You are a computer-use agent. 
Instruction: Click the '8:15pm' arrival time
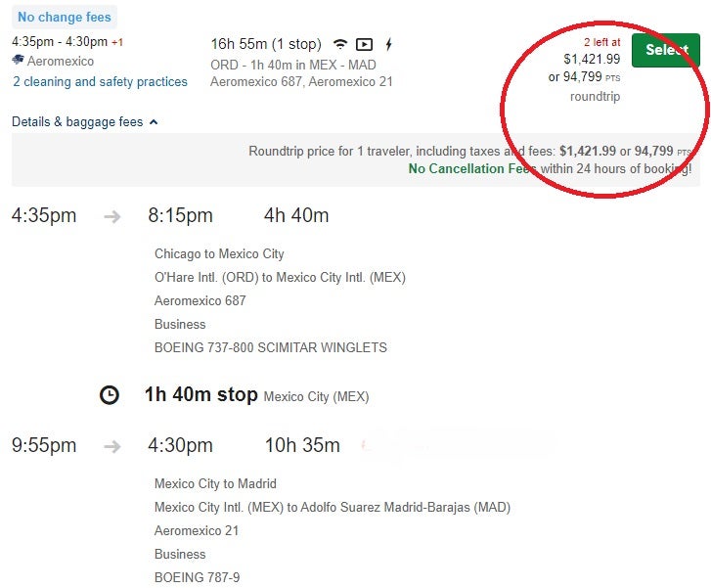(x=180, y=215)
